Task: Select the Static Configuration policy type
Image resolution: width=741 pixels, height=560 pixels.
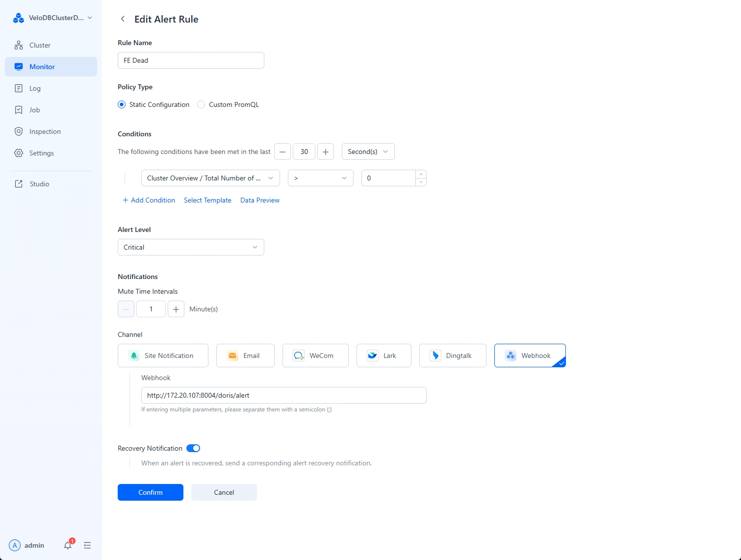Action: (x=122, y=104)
